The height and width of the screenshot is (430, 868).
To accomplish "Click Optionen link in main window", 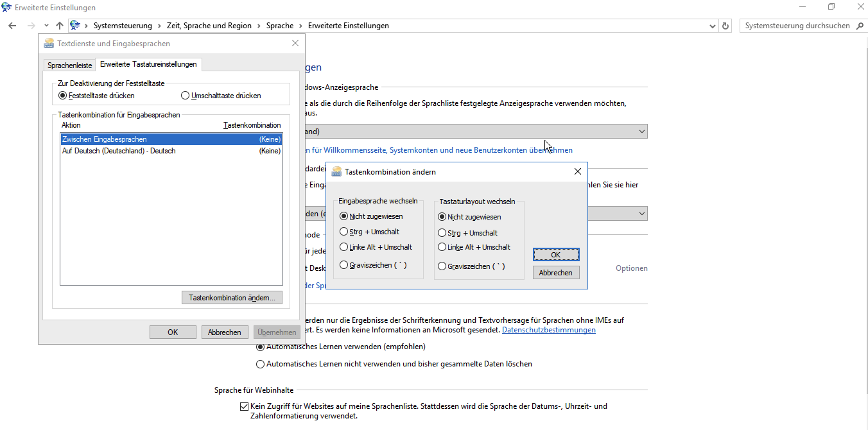I will coord(632,268).
